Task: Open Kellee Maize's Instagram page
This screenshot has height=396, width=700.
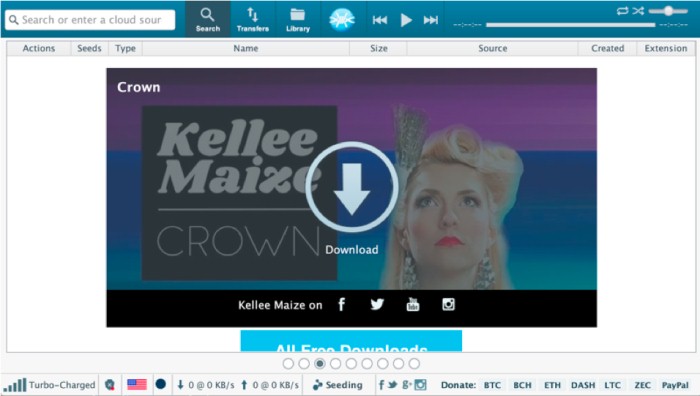Action: click(x=448, y=304)
